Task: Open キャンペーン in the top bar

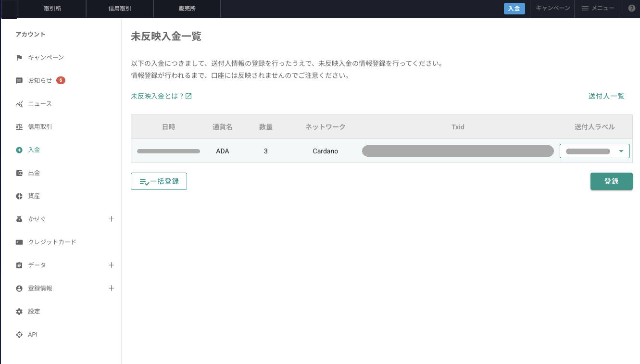Action: (x=553, y=8)
